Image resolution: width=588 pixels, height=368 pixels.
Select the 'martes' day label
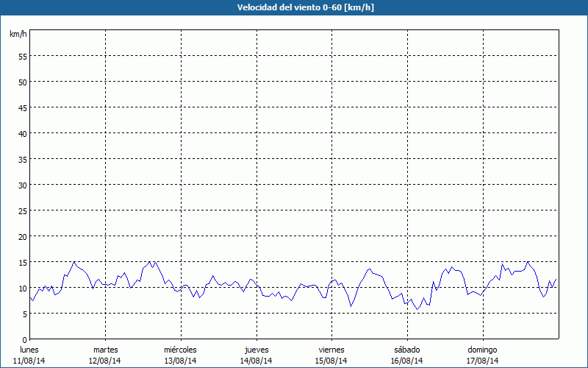[x=105, y=350]
